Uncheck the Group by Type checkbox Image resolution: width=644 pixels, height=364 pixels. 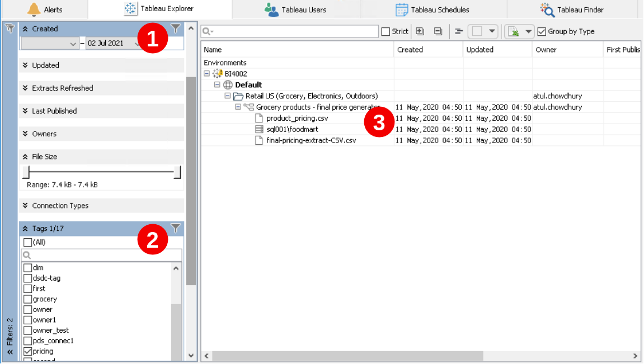click(542, 32)
